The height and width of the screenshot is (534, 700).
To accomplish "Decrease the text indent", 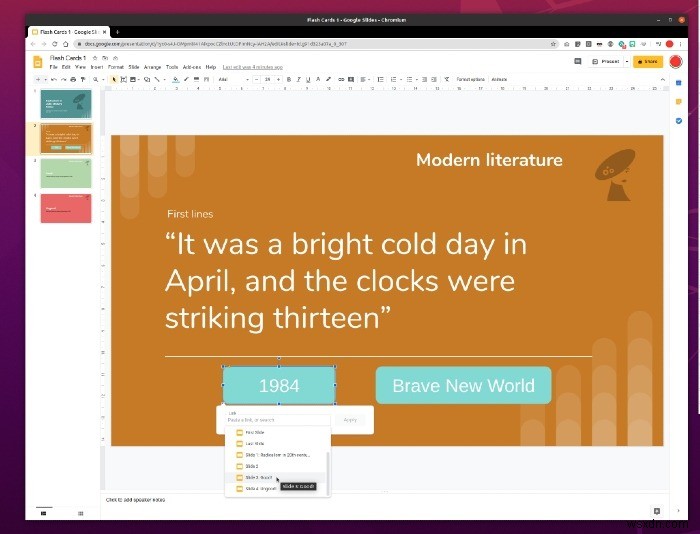I will pyautogui.click(x=425, y=79).
